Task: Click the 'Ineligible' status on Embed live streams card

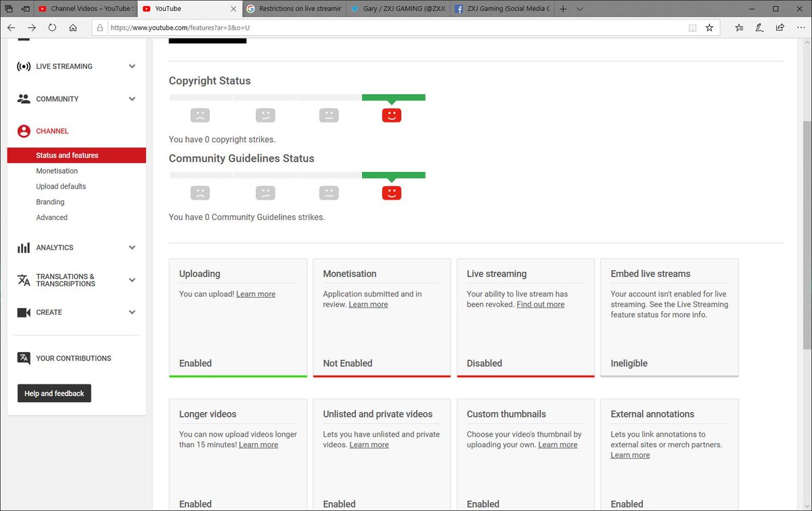Action: click(x=629, y=363)
